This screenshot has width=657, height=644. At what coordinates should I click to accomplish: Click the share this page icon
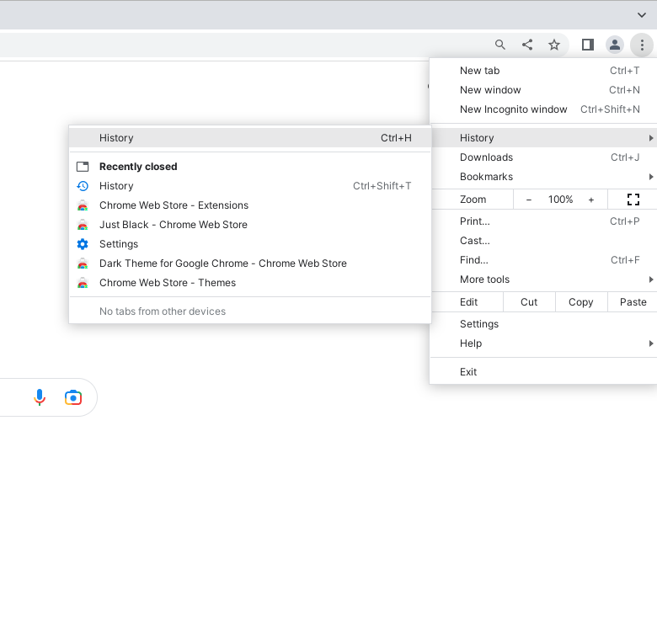tap(527, 45)
